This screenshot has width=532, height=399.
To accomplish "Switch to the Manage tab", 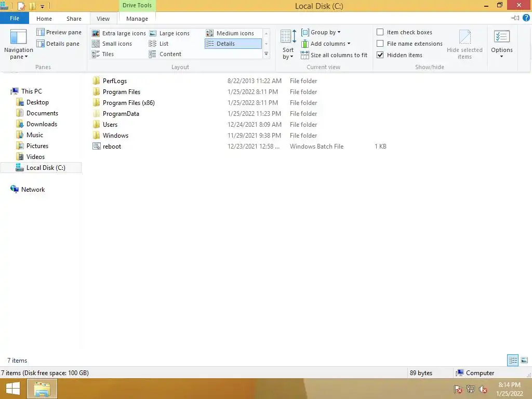I will pyautogui.click(x=137, y=19).
